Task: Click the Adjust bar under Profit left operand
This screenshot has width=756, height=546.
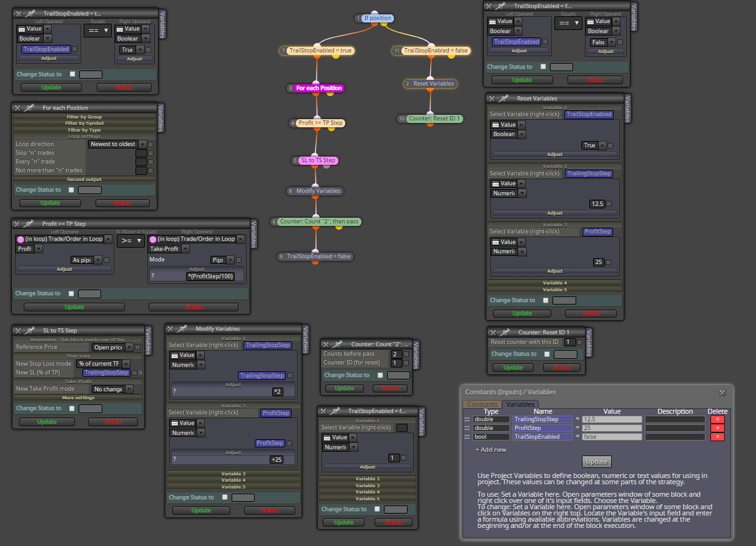Action: (x=65, y=270)
